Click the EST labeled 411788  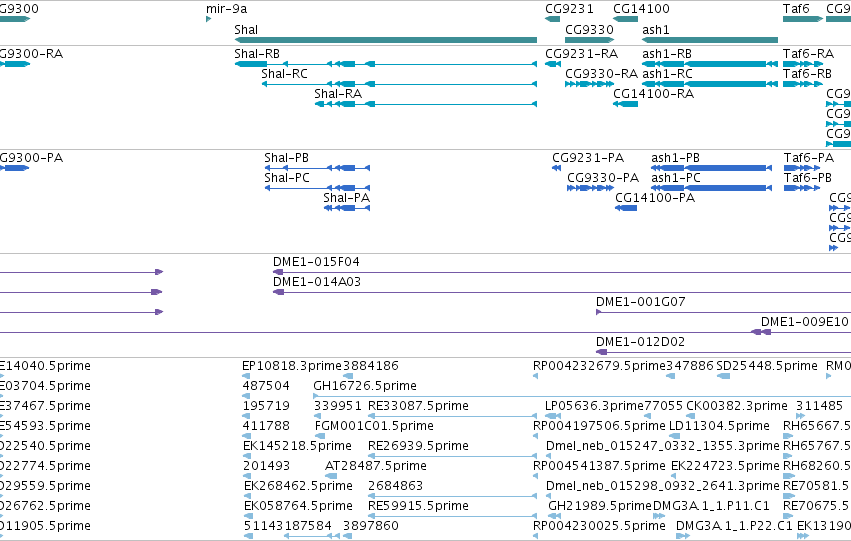(266, 427)
